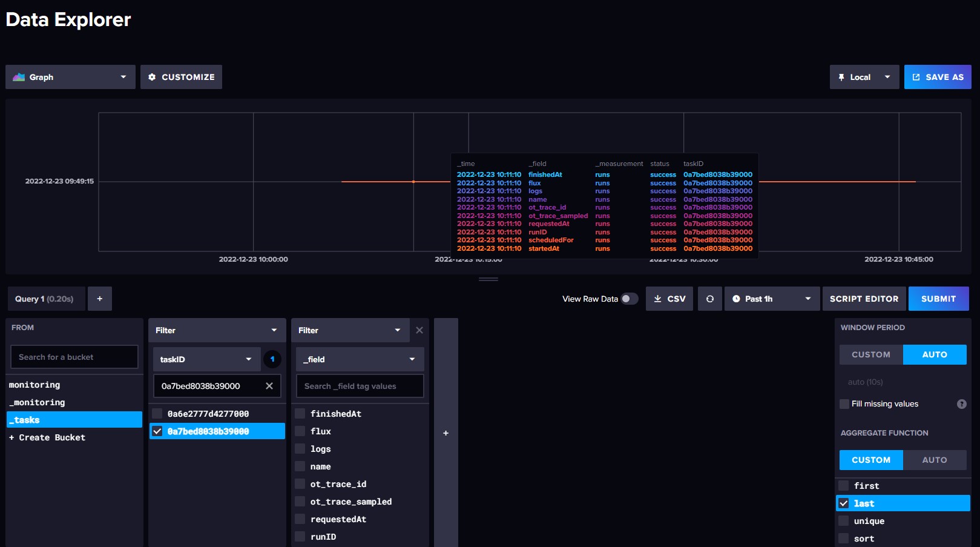Download results with CSV button
980x547 pixels.
(669, 299)
